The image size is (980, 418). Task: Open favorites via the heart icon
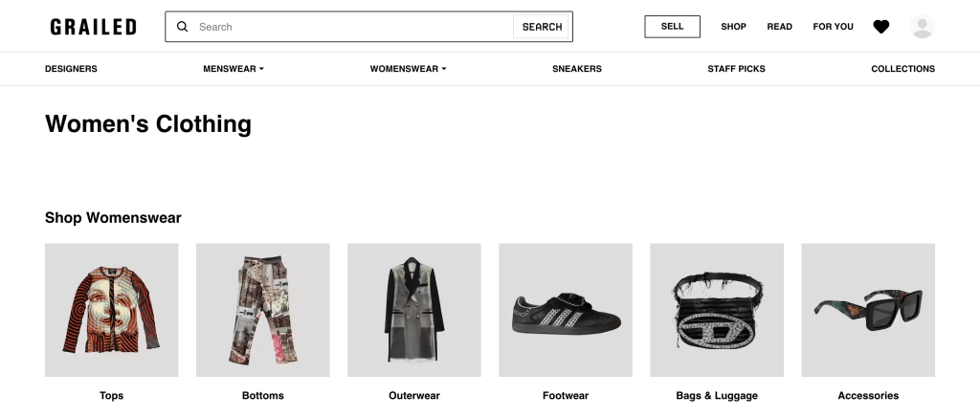click(881, 27)
